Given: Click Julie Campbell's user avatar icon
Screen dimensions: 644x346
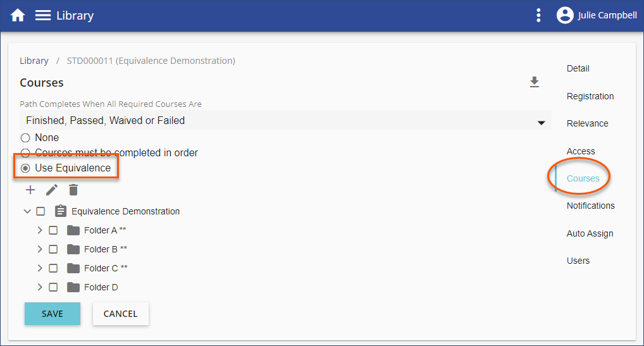Looking at the screenshot, I should pos(565,16).
